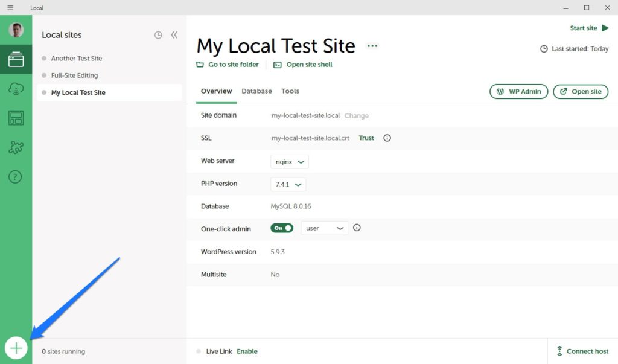
Task: Switch to the Overview tab
Action: 217,91
